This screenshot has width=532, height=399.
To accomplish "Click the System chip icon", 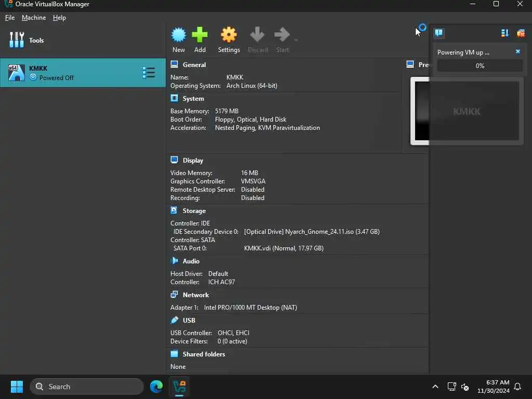I will (x=175, y=98).
